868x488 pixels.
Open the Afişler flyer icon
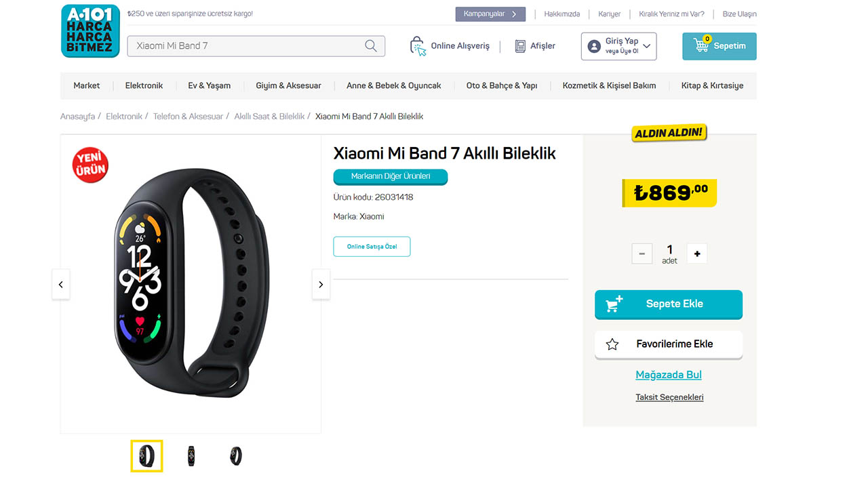point(520,46)
